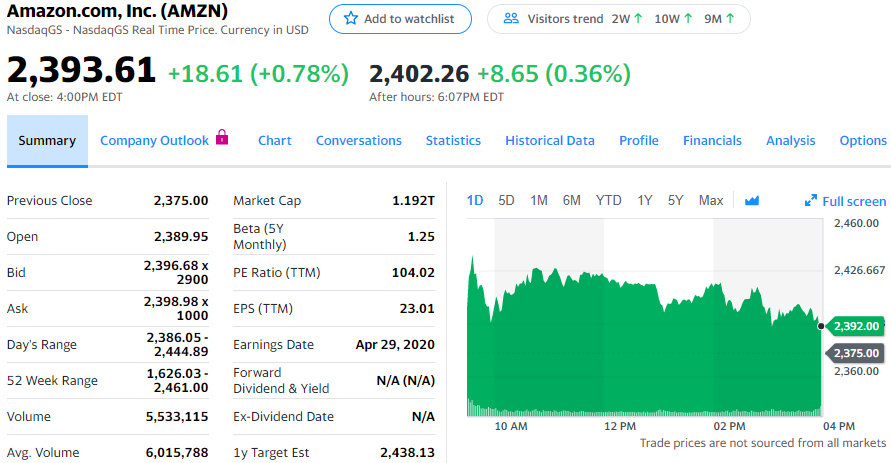Screen dimensions: 891x463
Task: Select the 1D chart range
Action: 475,200
